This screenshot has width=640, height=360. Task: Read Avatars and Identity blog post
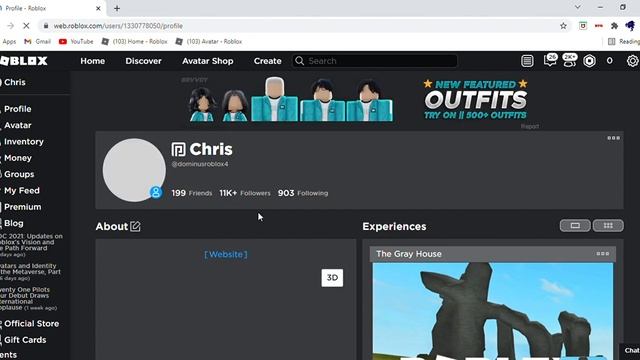30,271
